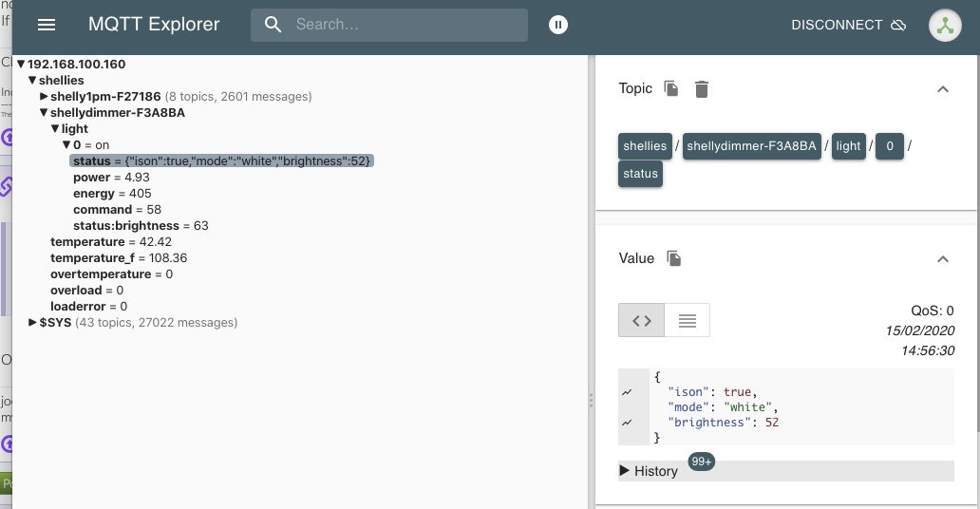The width and height of the screenshot is (980, 509).
Task: Click the DISCONNECT button
Action: (x=849, y=25)
